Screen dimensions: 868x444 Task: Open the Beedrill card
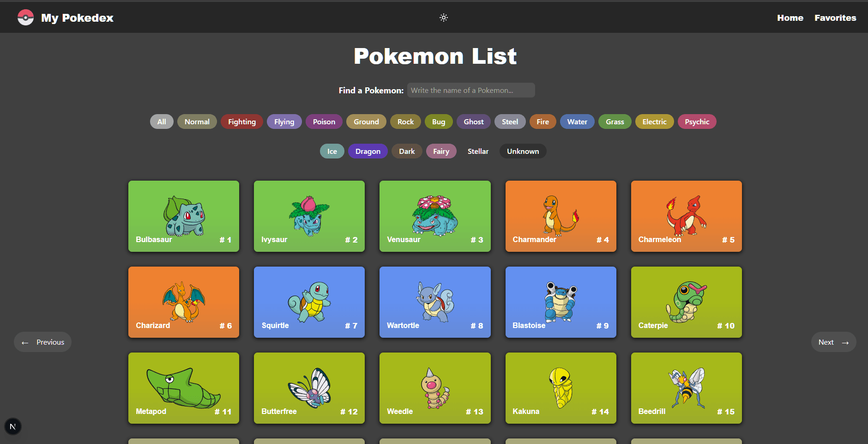click(687, 388)
